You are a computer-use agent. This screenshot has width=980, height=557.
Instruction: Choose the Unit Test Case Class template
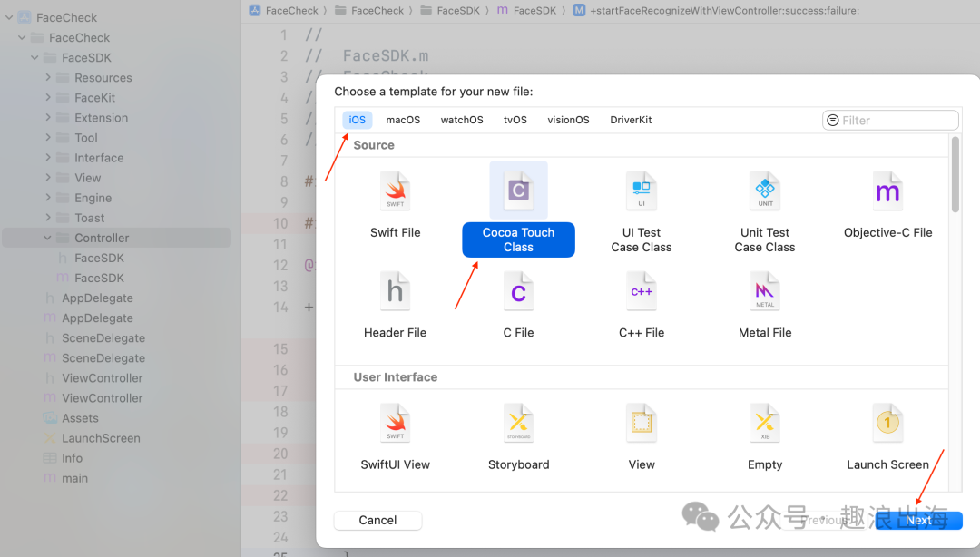tap(764, 212)
